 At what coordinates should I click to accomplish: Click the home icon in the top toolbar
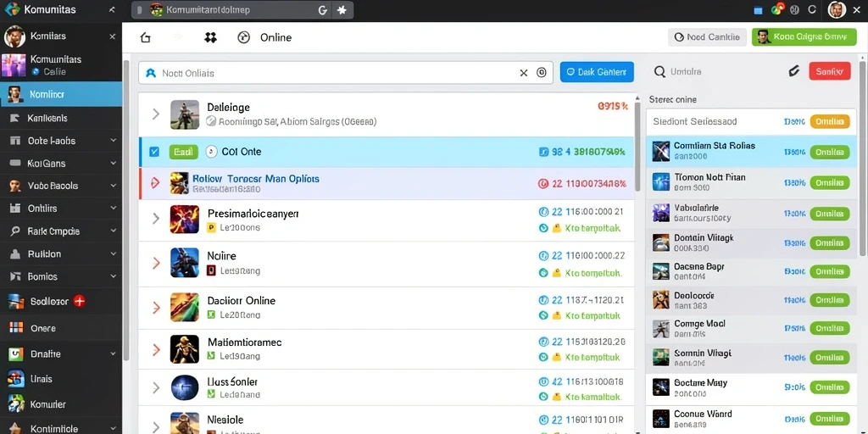[x=145, y=37]
